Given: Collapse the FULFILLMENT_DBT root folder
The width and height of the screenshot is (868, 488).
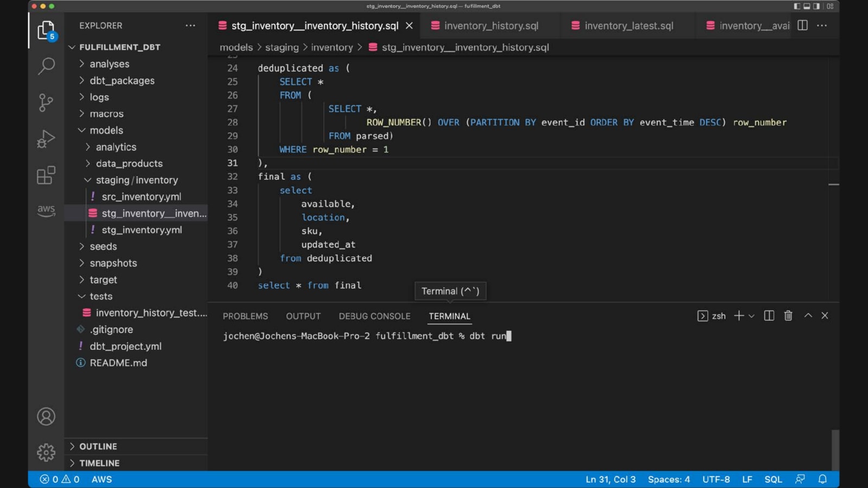Looking at the screenshot, I should coord(136,47).
